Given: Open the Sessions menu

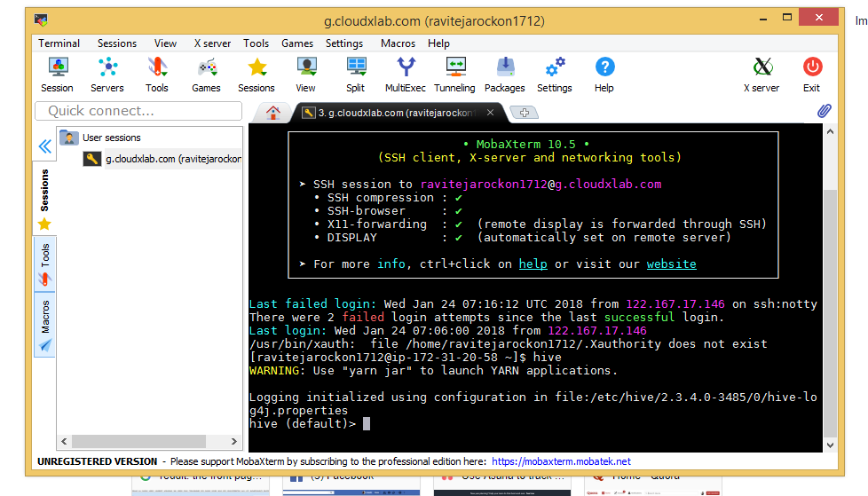Looking at the screenshot, I should pos(117,43).
